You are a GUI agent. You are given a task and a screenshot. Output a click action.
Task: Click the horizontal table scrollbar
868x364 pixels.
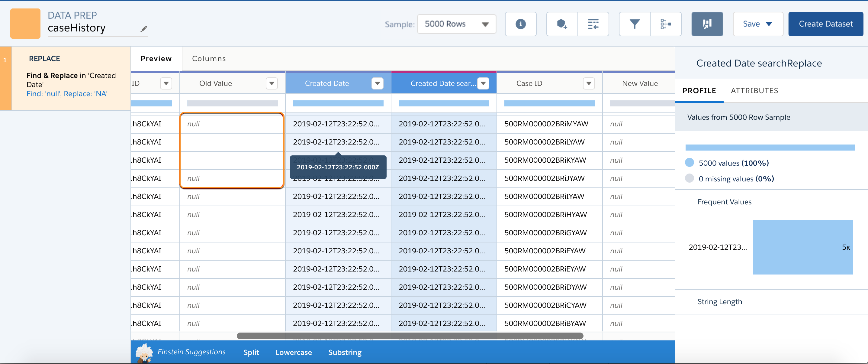(x=410, y=336)
